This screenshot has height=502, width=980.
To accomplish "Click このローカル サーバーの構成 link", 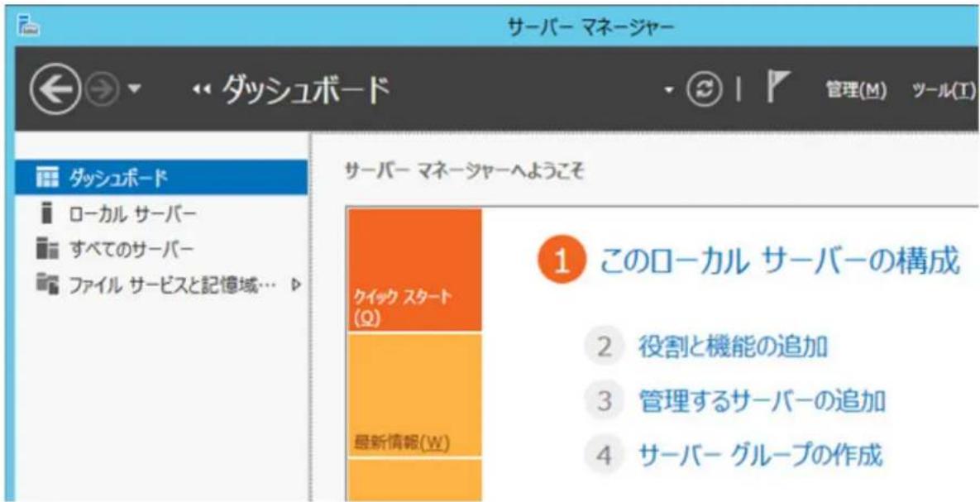I will coord(779,261).
